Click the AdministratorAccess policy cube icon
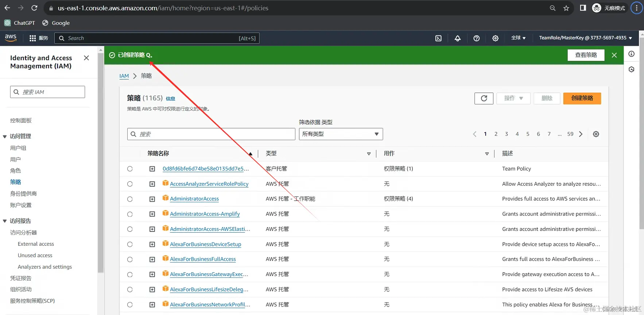 (x=166, y=198)
